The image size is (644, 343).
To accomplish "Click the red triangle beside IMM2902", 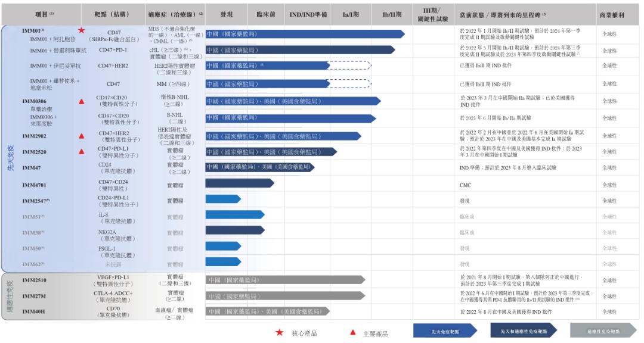I will [x=81, y=136].
